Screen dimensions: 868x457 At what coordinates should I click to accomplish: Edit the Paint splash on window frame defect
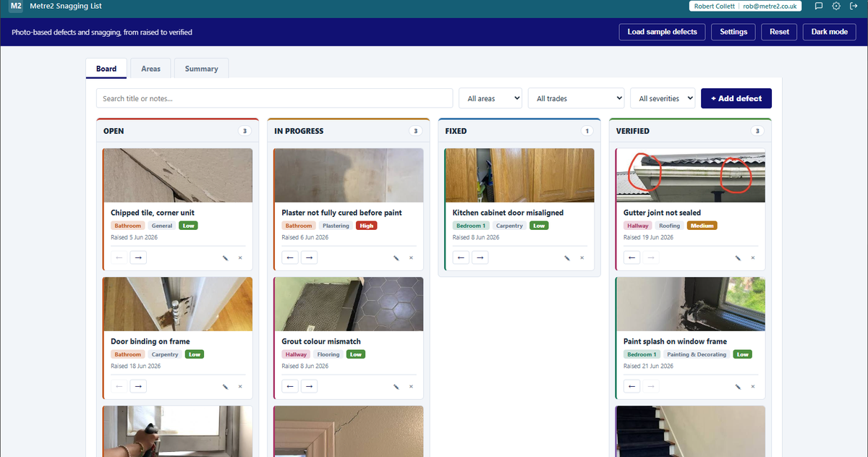737,386
